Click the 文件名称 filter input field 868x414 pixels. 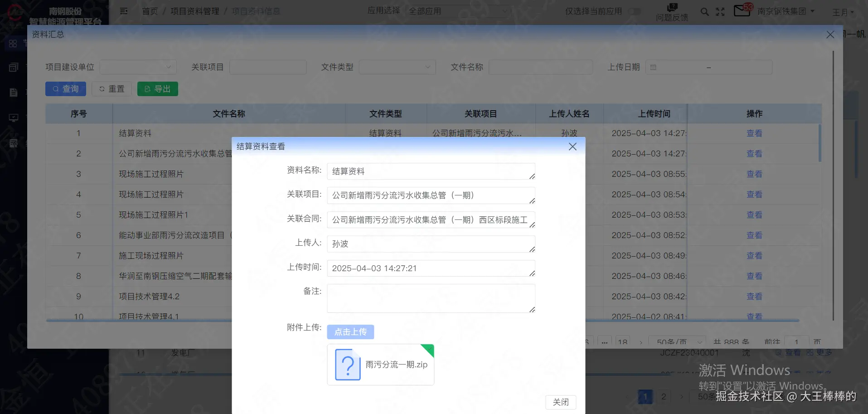pyautogui.click(x=541, y=67)
